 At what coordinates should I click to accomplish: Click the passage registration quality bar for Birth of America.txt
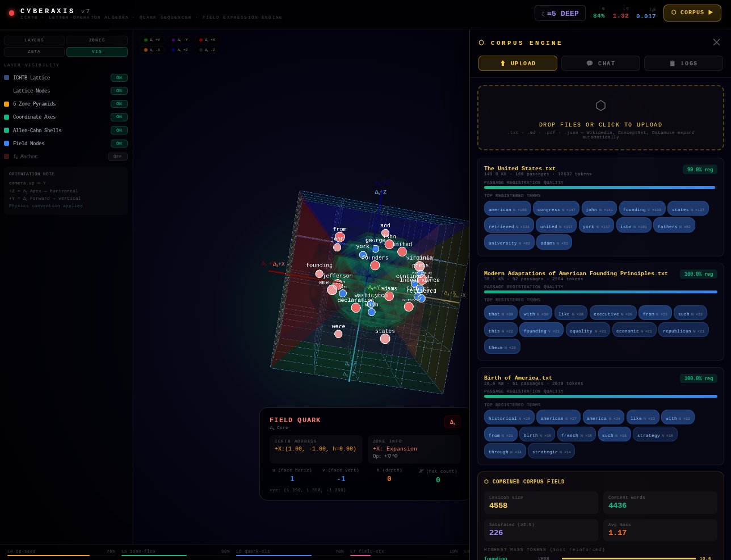[x=599, y=397]
